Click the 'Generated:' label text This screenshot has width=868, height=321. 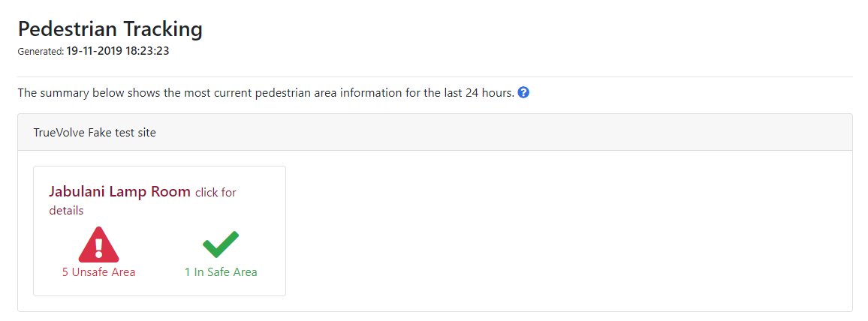[x=41, y=52]
